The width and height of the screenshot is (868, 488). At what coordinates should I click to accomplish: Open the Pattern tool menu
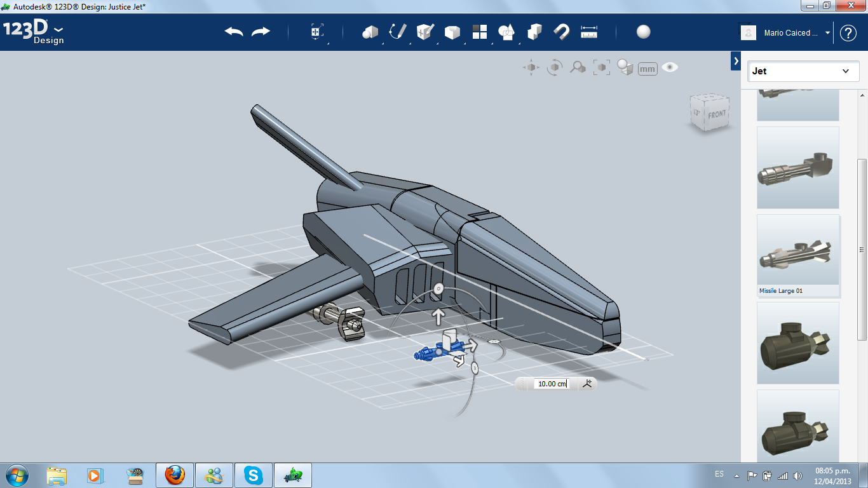pos(480,32)
